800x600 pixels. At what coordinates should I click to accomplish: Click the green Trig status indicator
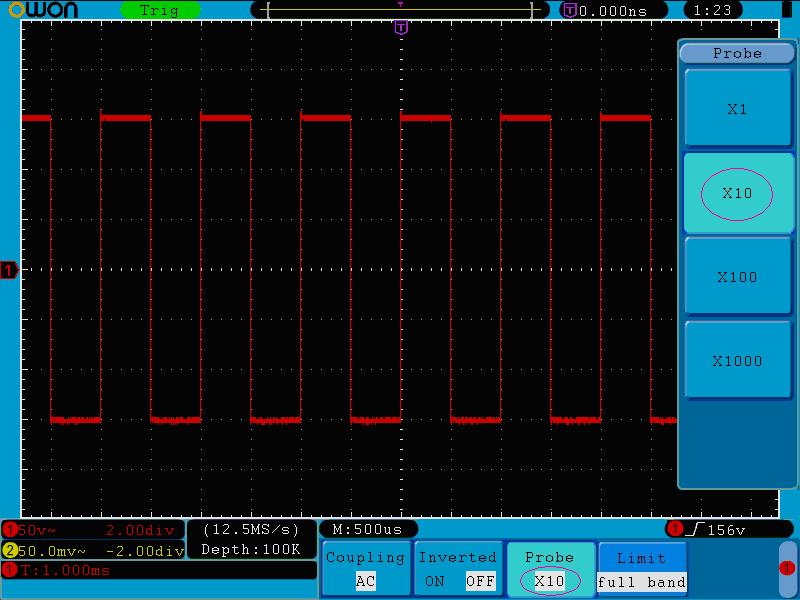pyautogui.click(x=160, y=10)
